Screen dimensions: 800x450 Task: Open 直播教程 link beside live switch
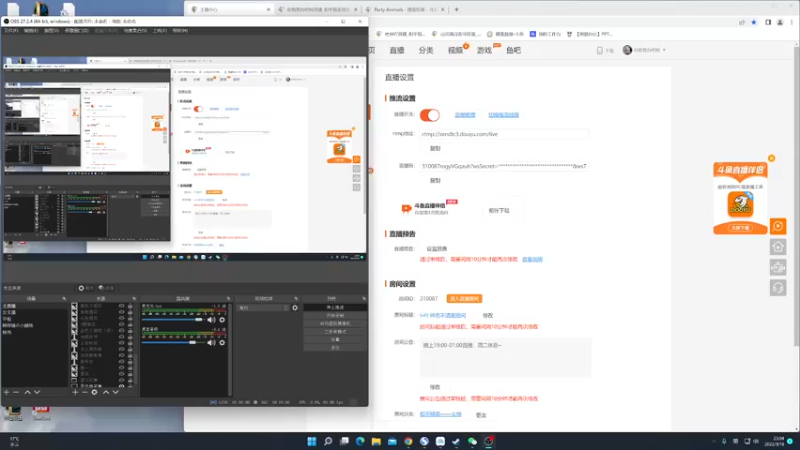465,115
